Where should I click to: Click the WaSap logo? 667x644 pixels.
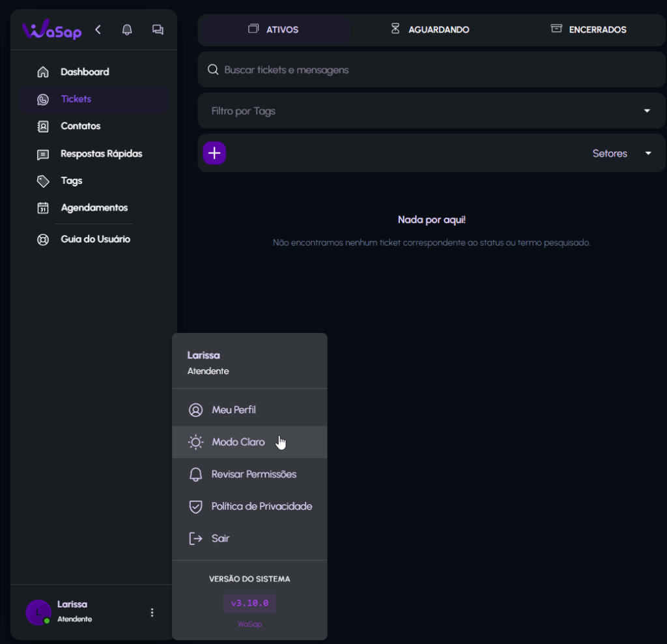[52, 30]
